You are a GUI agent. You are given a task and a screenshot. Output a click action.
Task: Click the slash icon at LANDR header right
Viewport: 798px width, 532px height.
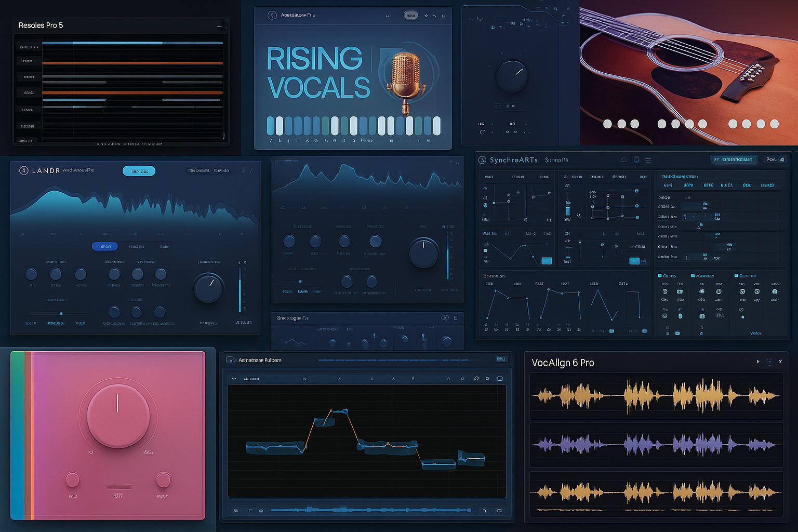pyautogui.click(x=251, y=170)
